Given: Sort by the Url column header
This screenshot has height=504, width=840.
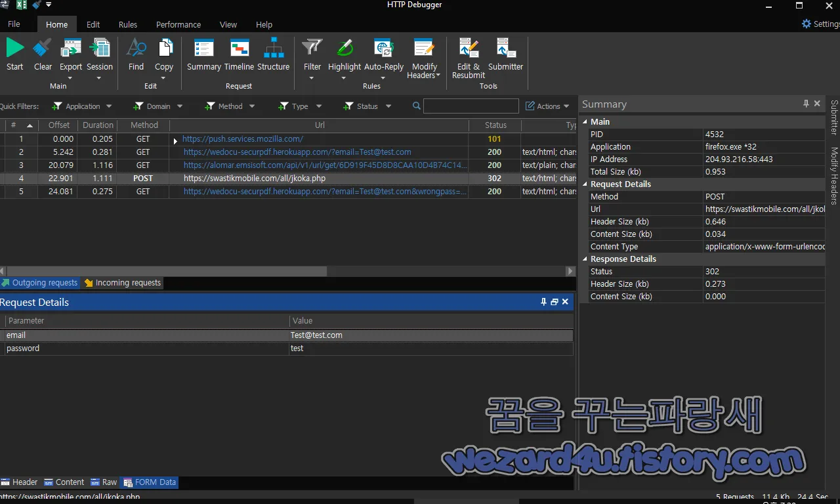Looking at the screenshot, I should 320,125.
